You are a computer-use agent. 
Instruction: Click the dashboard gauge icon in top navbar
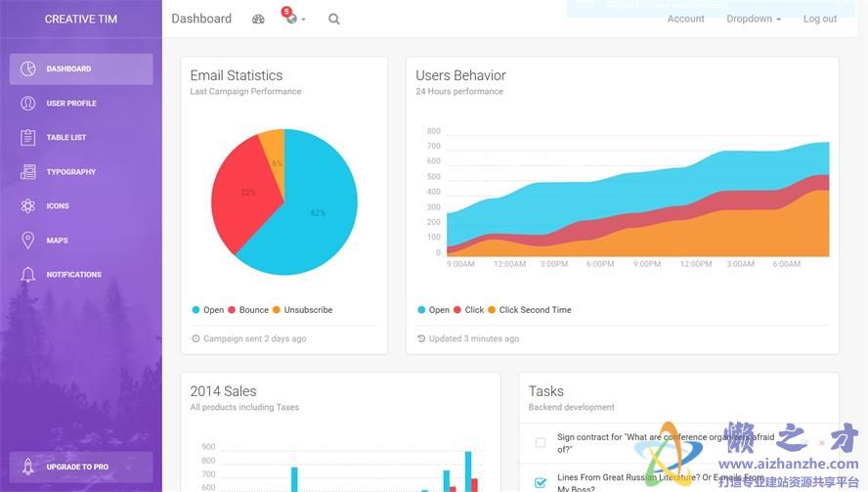[258, 19]
